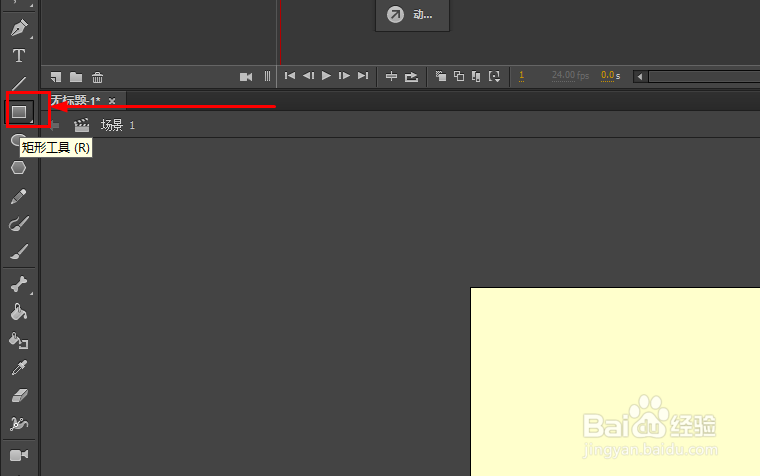Select the Paint Bucket tool

[19, 312]
